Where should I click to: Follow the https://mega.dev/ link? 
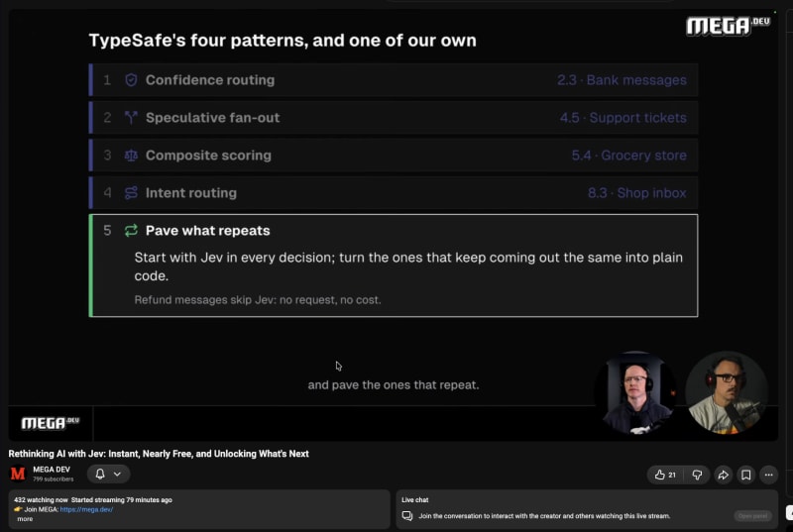point(86,509)
